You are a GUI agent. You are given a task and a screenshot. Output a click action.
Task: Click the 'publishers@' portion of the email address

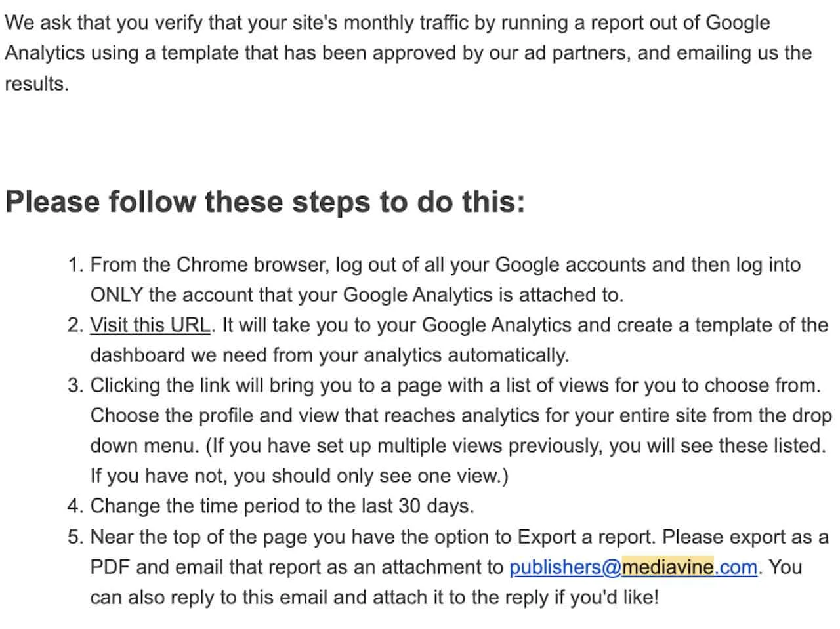click(x=565, y=567)
